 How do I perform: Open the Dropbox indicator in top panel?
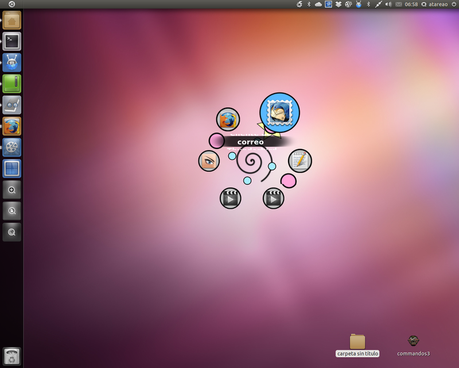click(x=338, y=4)
